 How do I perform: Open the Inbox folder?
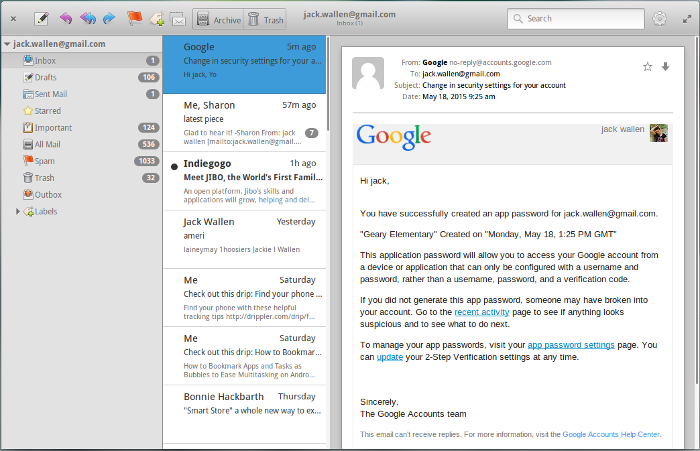(x=81, y=61)
